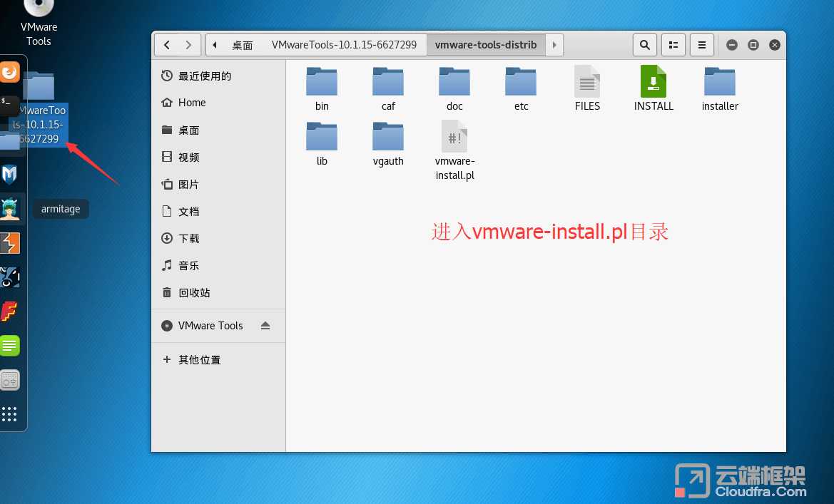The width and height of the screenshot is (834, 504).
Task: Select vmware-tools-distrib path segment
Action: 486,45
